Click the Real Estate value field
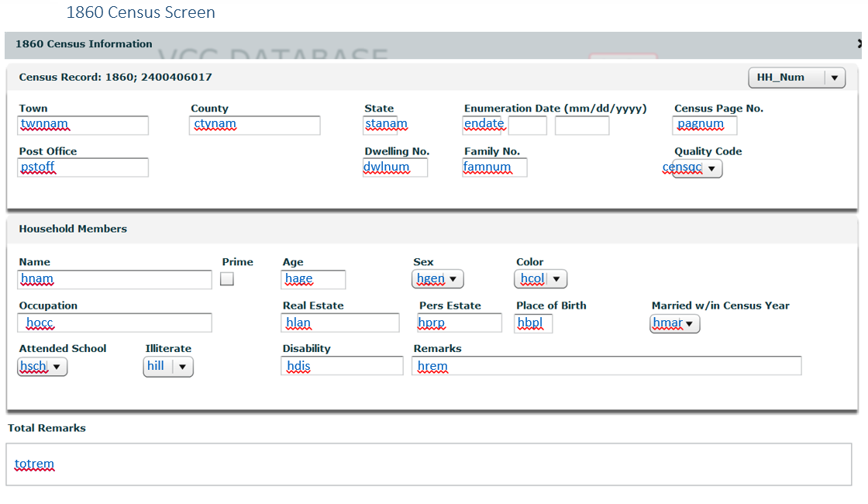The image size is (868, 504). coord(341,323)
